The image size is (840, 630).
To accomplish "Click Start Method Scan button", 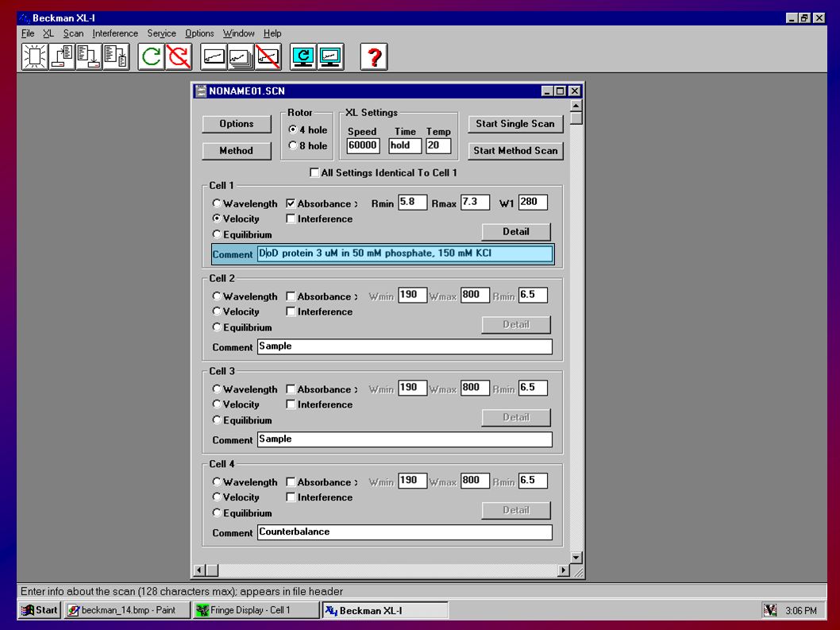I will 515,151.
